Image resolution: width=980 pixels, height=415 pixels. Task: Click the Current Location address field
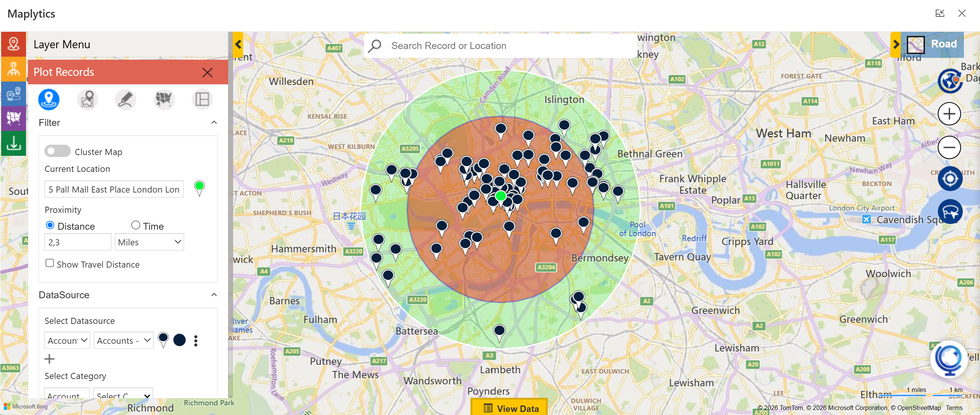(114, 189)
